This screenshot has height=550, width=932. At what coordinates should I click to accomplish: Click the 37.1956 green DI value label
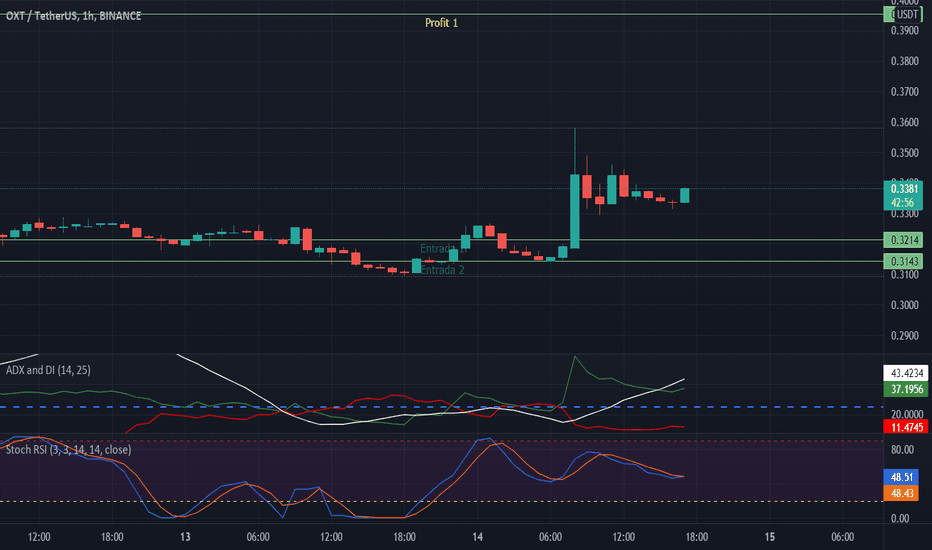pos(905,389)
